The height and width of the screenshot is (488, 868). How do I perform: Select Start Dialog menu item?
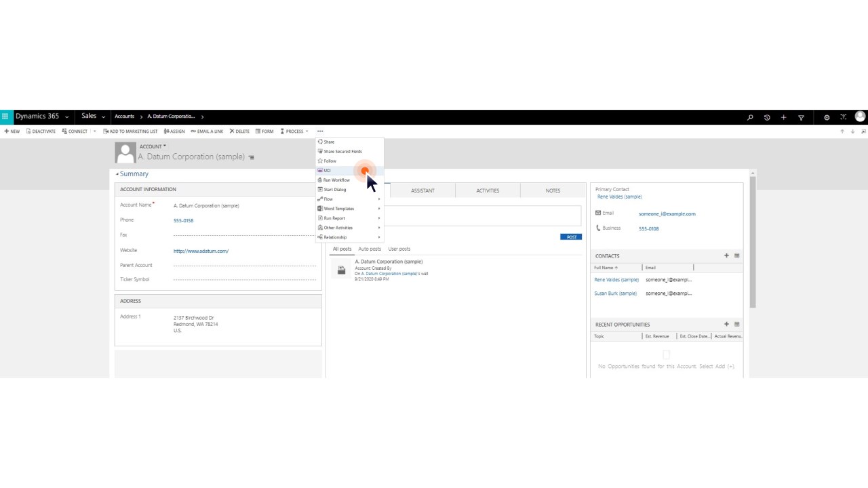[x=350, y=189]
